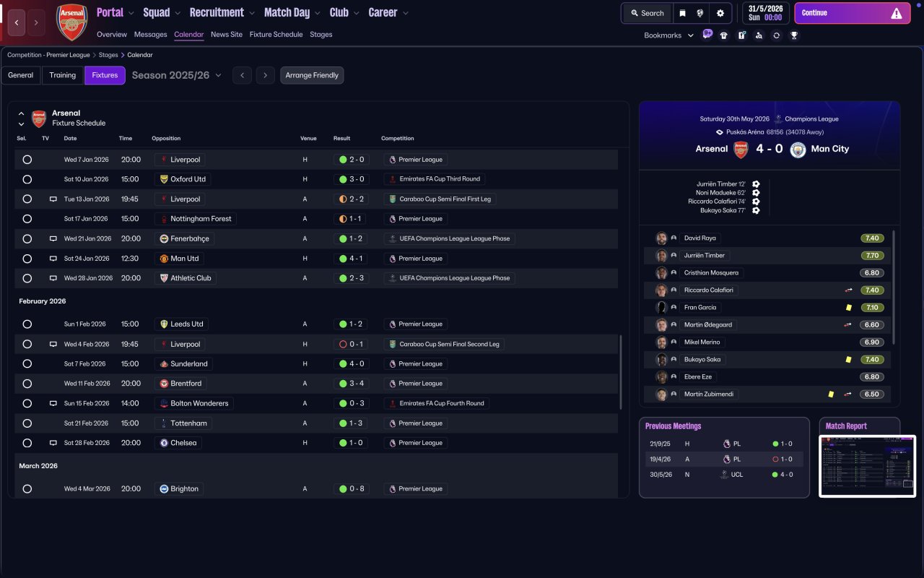Select the Brighton fixture radio button
Viewport: 924px width, 578px height.
(x=27, y=489)
